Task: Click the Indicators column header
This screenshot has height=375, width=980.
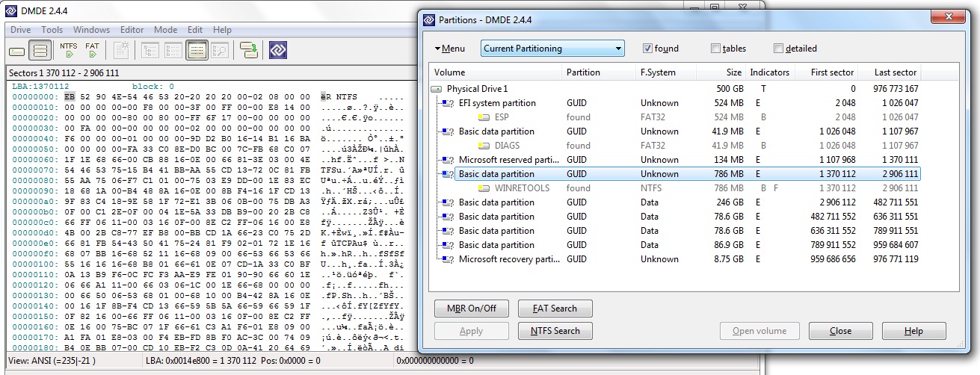Action: (770, 72)
